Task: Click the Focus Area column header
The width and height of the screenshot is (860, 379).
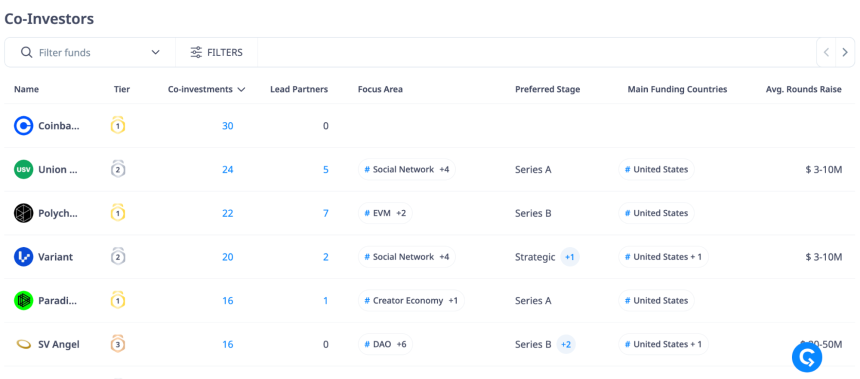Action: click(x=380, y=89)
